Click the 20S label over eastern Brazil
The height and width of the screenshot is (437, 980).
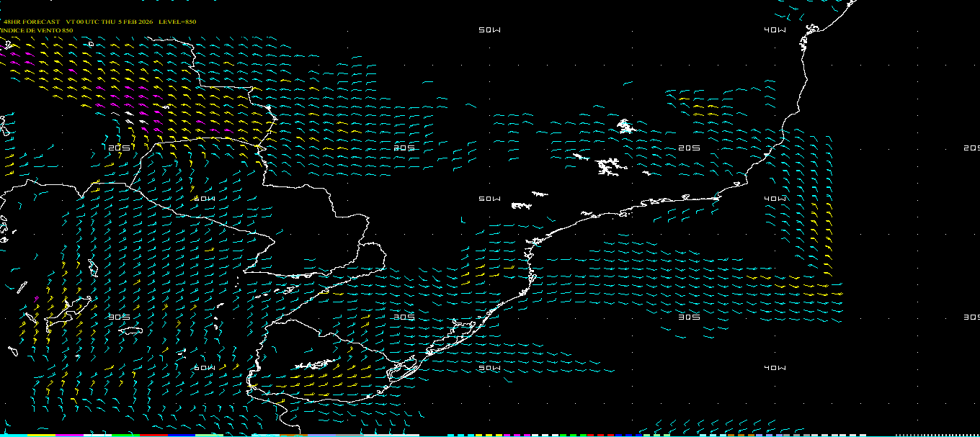point(690,148)
